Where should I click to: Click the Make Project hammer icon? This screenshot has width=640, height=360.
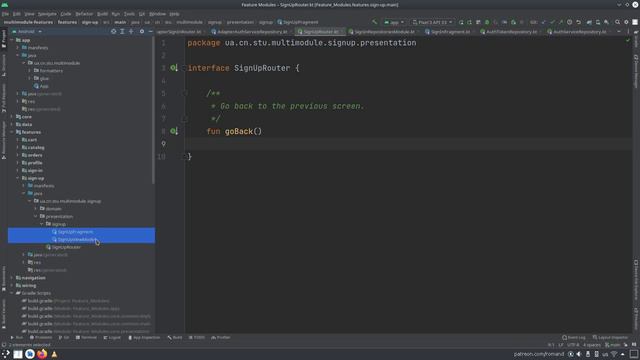(374, 22)
